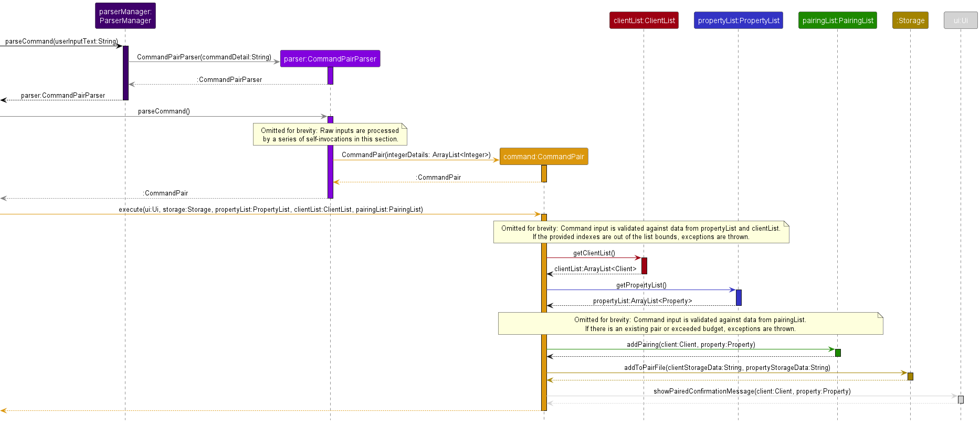Viewport: 980px width, 423px height.
Task: Click the clientList:ClientList participant box
Action: pyautogui.click(x=644, y=20)
